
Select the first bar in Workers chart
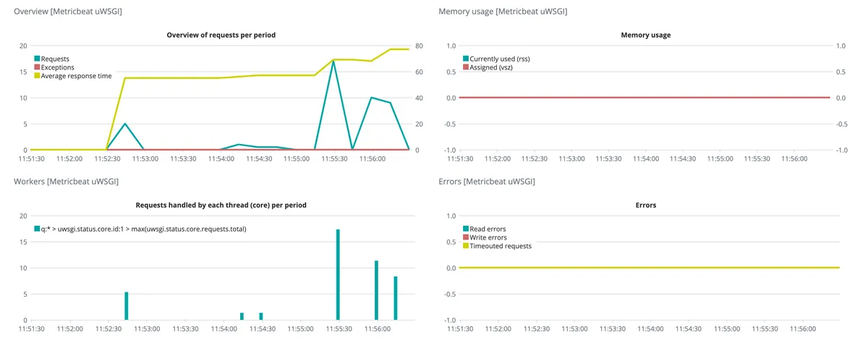tap(126, 305)
